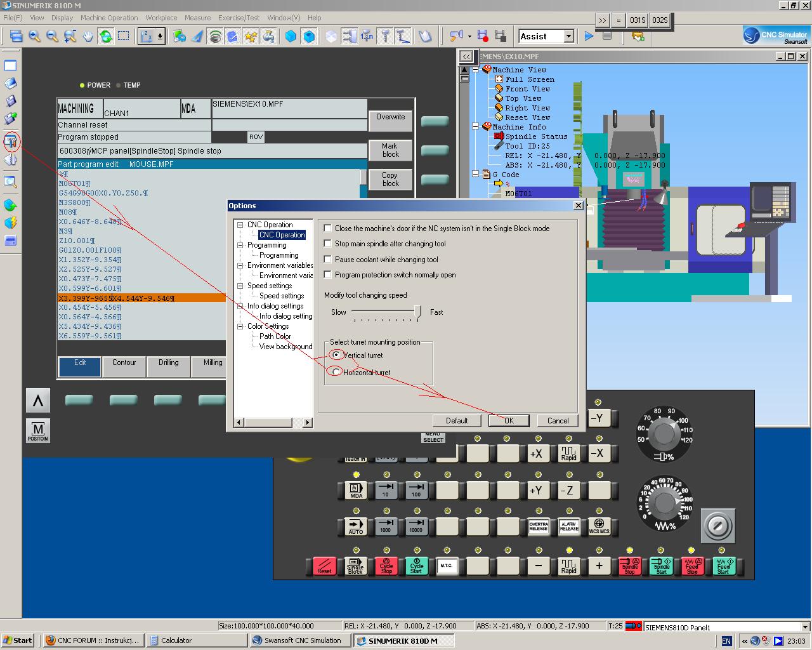The image size is (812, 650).
Task: Click the Default button in Options
Action: click(x=457, y=421)
